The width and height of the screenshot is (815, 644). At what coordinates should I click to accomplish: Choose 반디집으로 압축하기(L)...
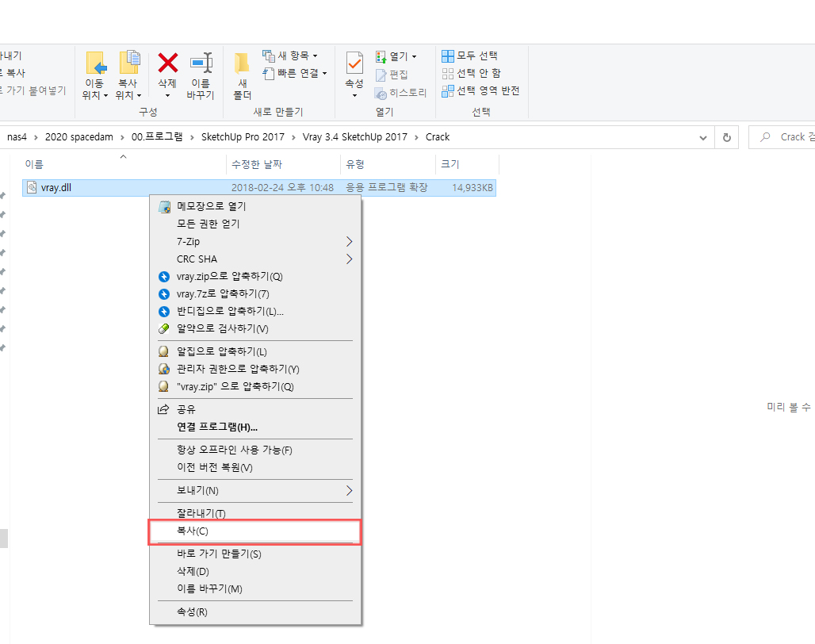tap(255, 312)
